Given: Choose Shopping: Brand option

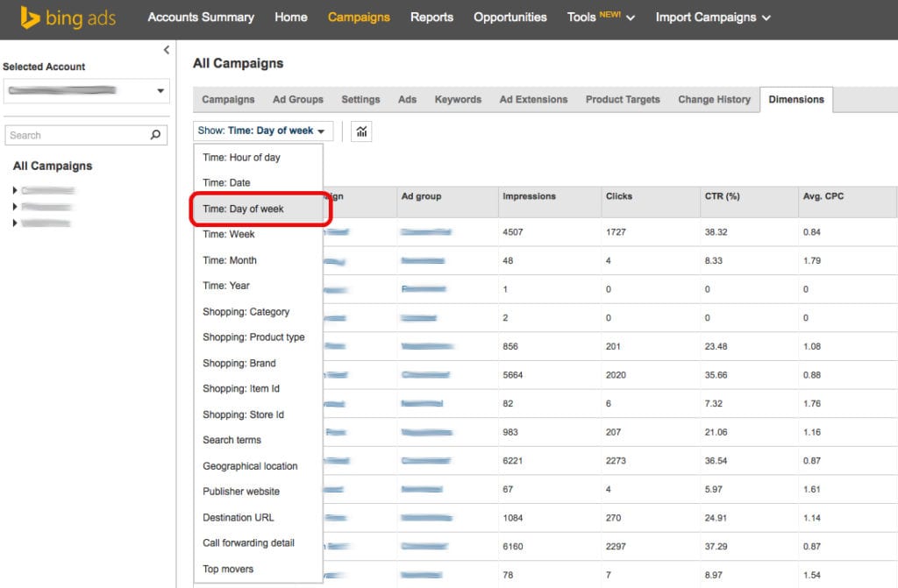Looking at the screenshot, I should pyautogui.click(x=259, y=364).
